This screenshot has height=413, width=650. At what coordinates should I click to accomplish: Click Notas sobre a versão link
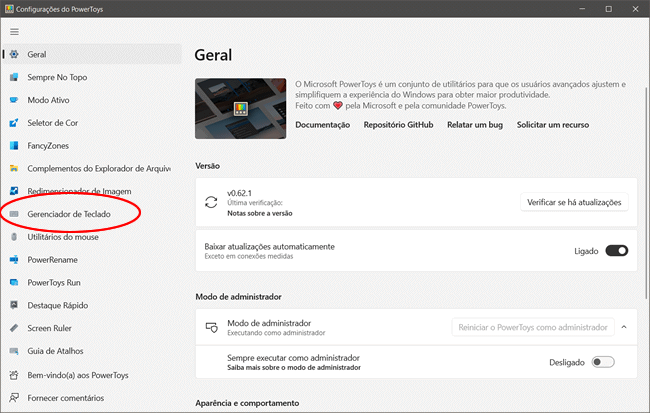pyautogui.click(x=261, y=212)
